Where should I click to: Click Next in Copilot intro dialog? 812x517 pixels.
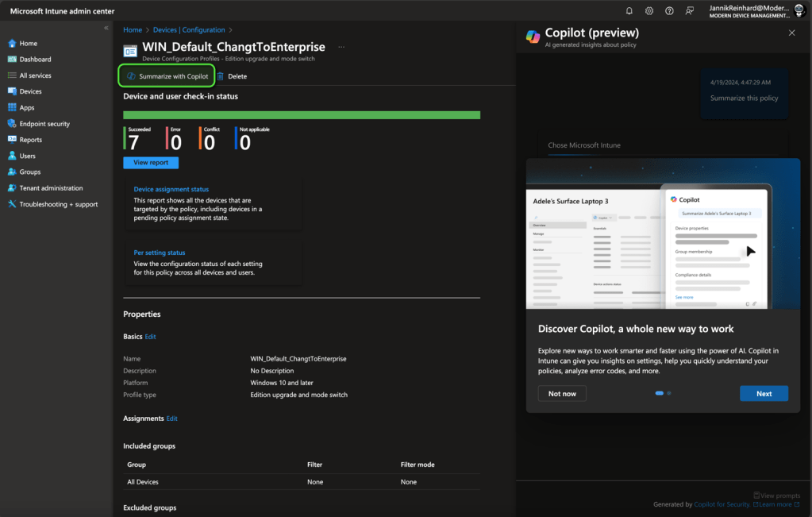point(764,394)
